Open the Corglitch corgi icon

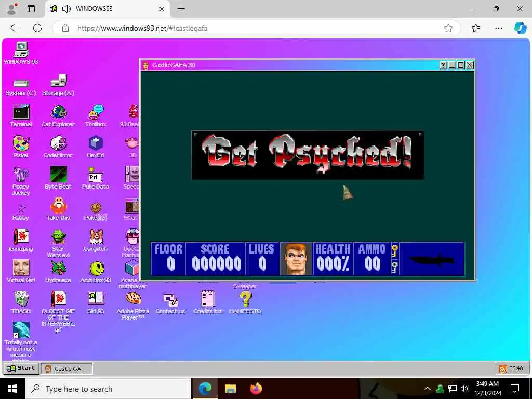coord(96,240)
